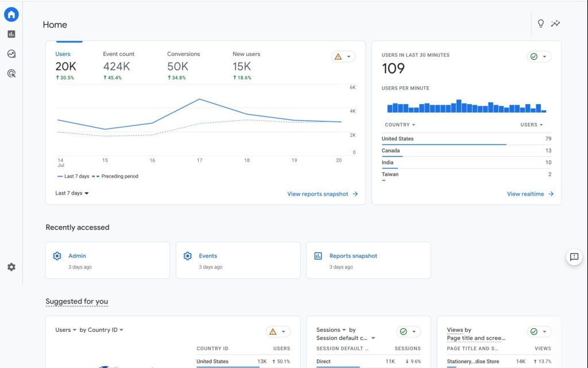This screenshot has height=368, width=588.
Task: Select the Conversions metric tab
Action: coord(183,66)
